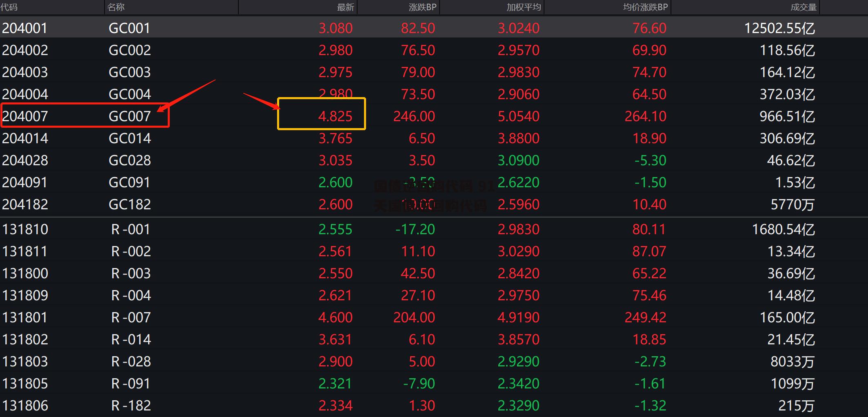868x417 pixels.
Task: Click GC014 latest price 3.765
Action: coord(335,138)
